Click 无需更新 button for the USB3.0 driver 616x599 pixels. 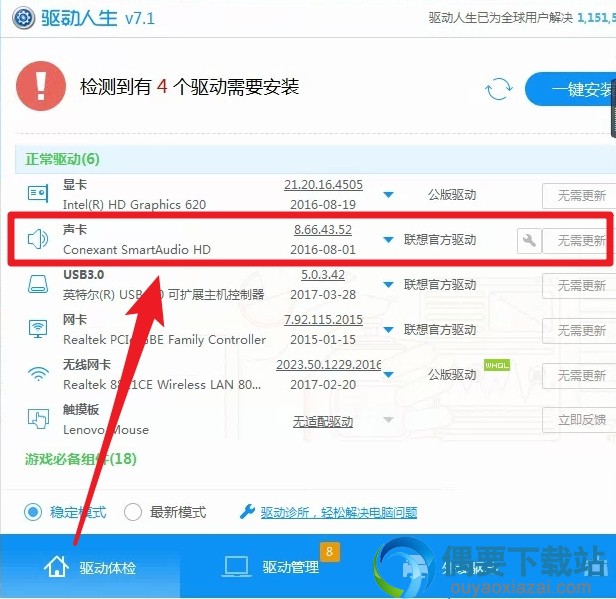point(579,286)
